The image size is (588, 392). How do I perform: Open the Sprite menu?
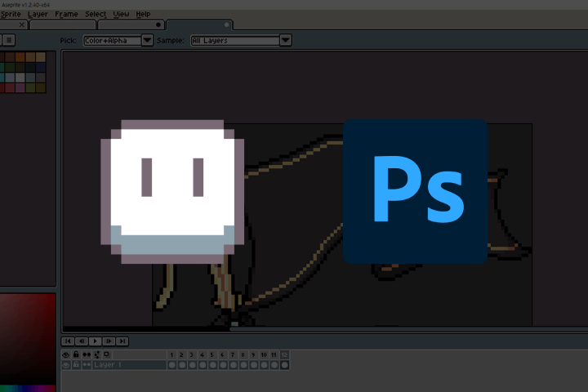pyautogui.click(x=11, y=14)
